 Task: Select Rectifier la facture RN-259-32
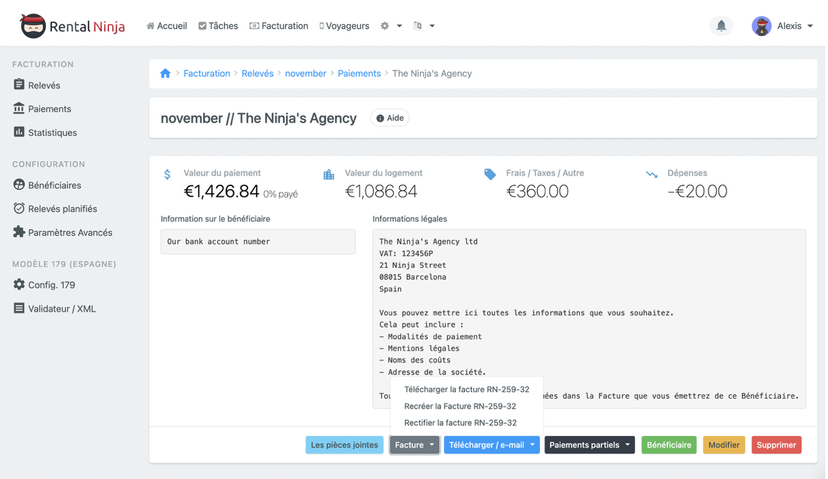pos(460,422)
